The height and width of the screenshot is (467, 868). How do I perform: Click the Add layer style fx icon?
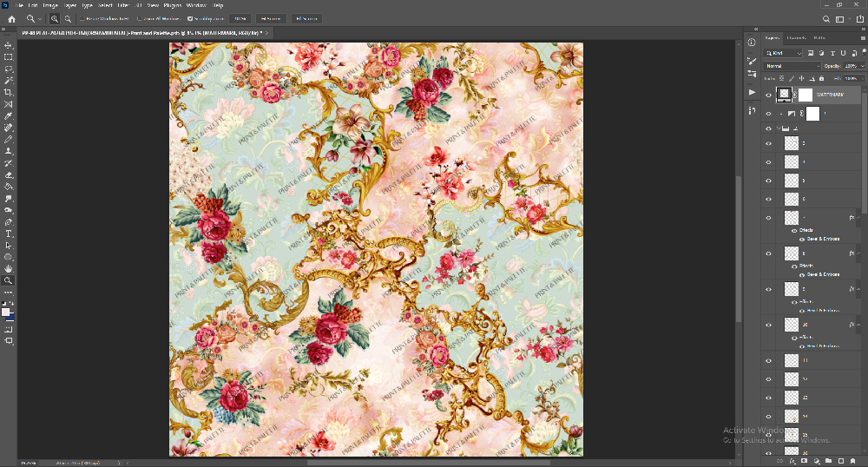point(792,460)
